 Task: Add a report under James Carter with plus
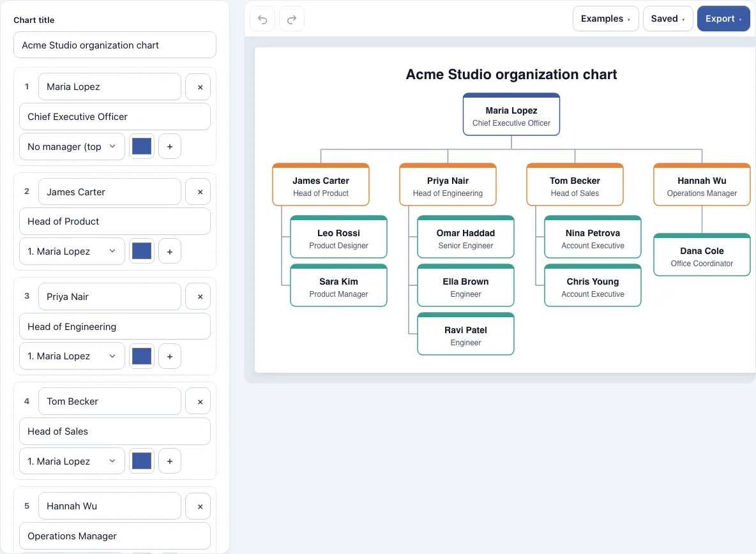point(170,251)
